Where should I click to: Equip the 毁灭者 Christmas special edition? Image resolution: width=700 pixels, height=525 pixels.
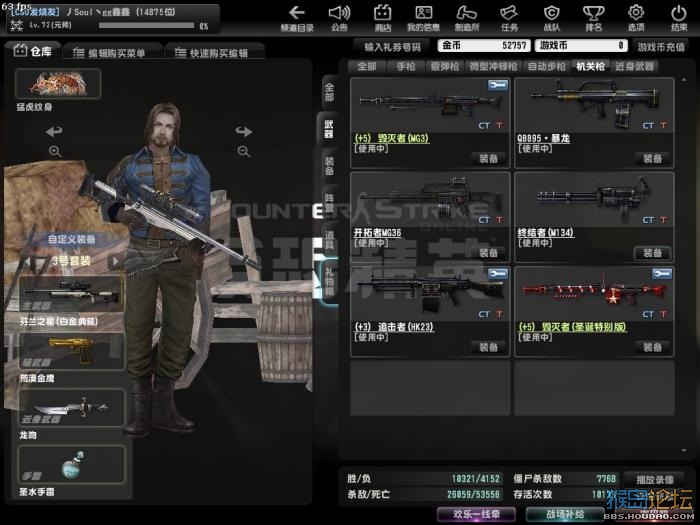[x=653, y=347]
